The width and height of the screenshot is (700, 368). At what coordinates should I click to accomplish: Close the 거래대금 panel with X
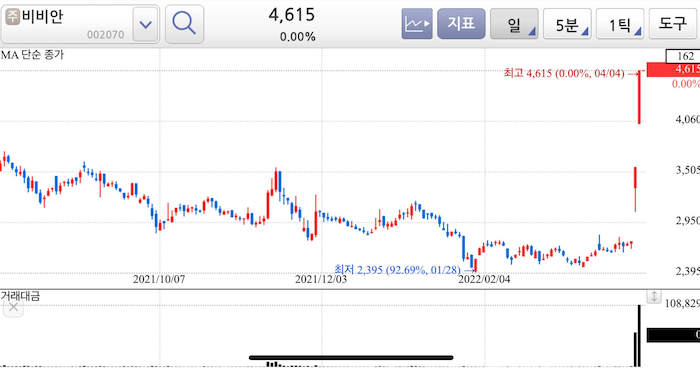pos(13,307)
